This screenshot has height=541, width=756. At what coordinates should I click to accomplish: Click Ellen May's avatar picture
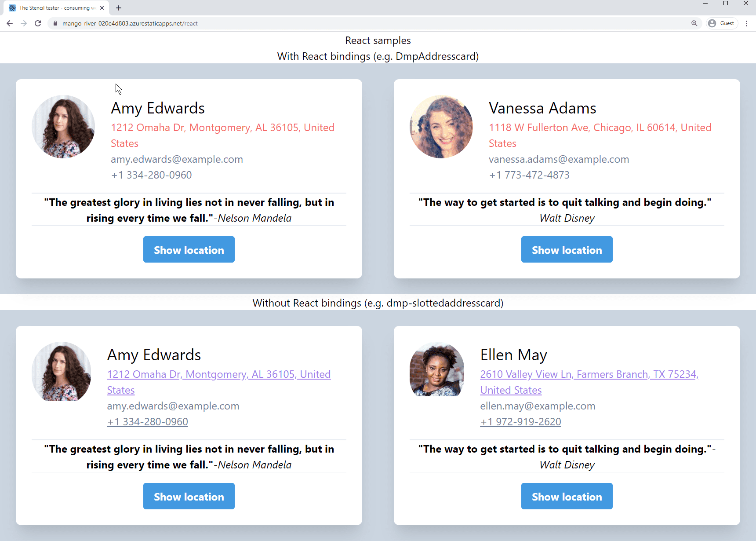437,369
